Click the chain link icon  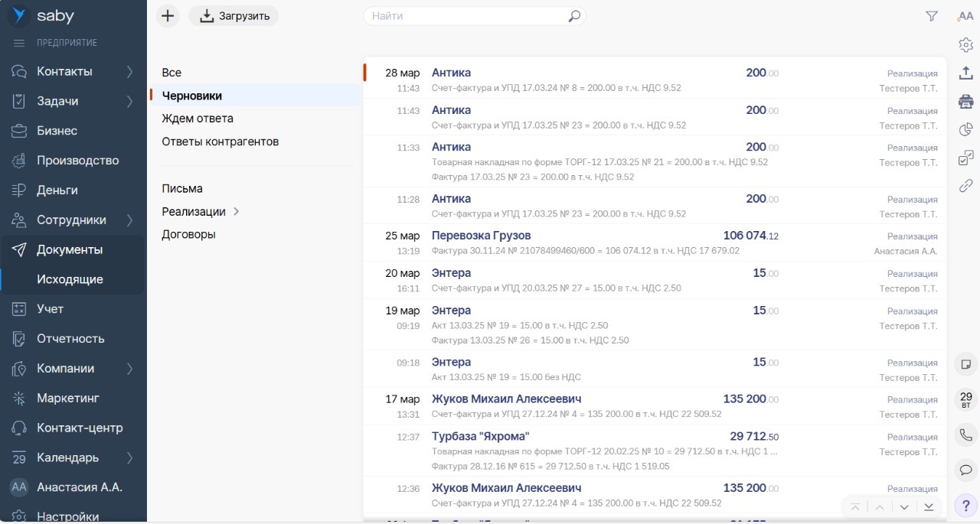tap(966, 185)
